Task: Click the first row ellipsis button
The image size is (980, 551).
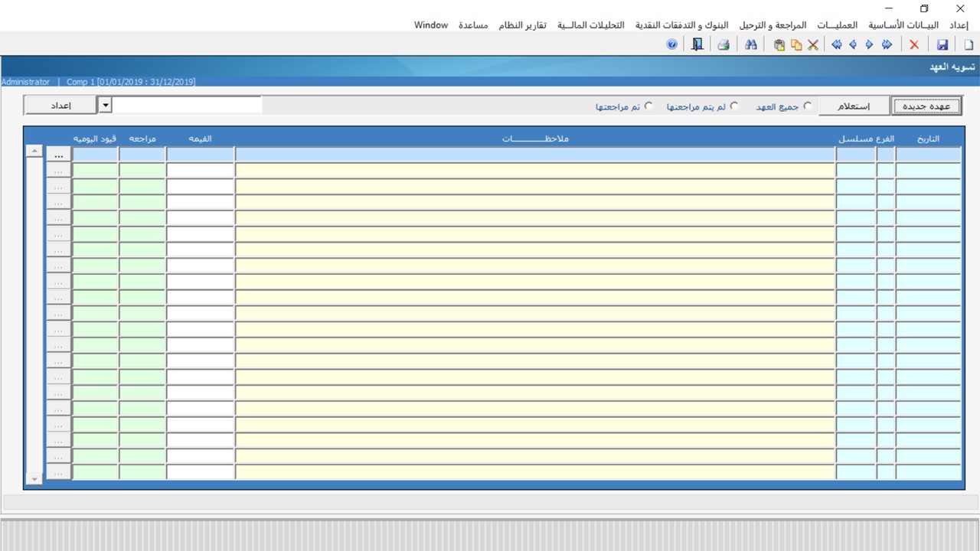Action: pyautogui.click(x=59, y=155)
